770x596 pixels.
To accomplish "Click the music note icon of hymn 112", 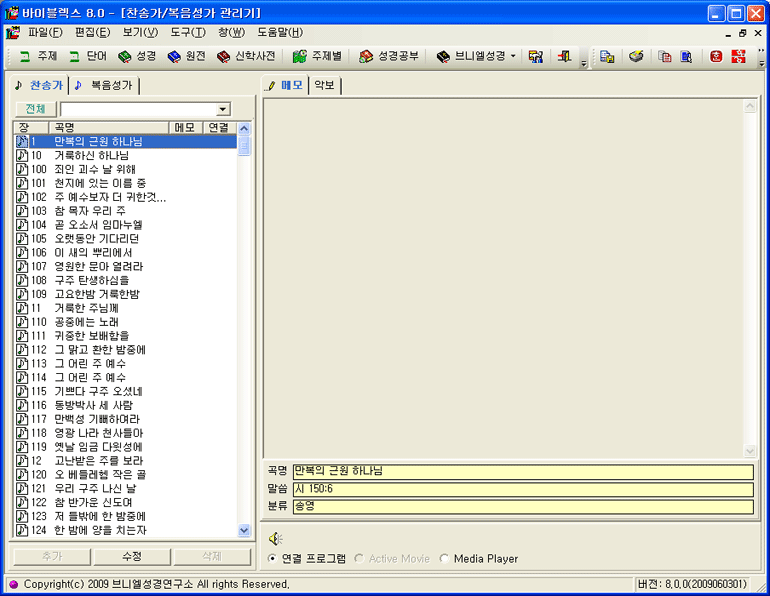I will [22, 350].
